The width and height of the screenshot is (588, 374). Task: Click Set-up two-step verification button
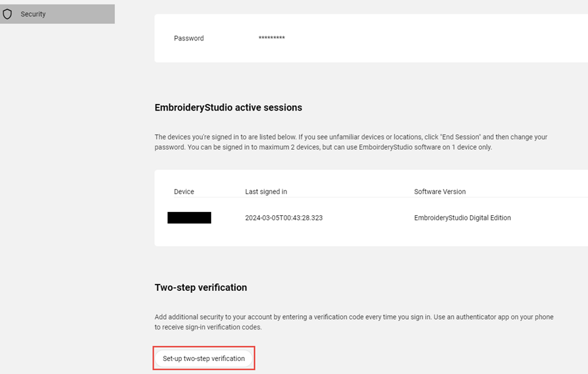203,358
